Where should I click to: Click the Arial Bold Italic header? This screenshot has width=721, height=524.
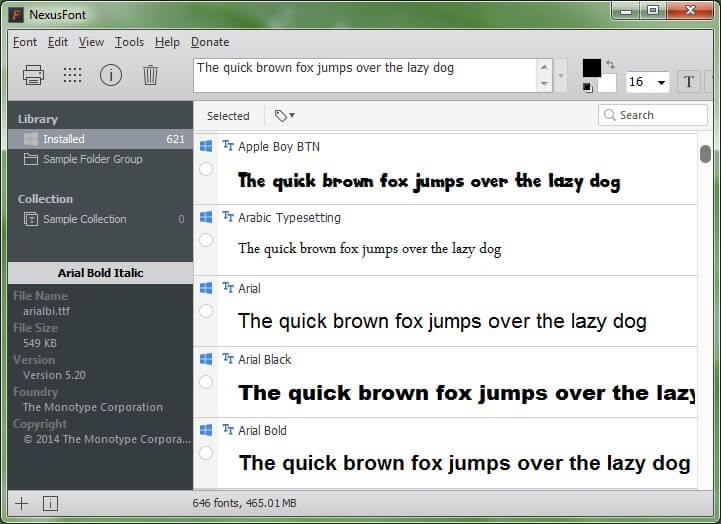click(x=100, y=273)
